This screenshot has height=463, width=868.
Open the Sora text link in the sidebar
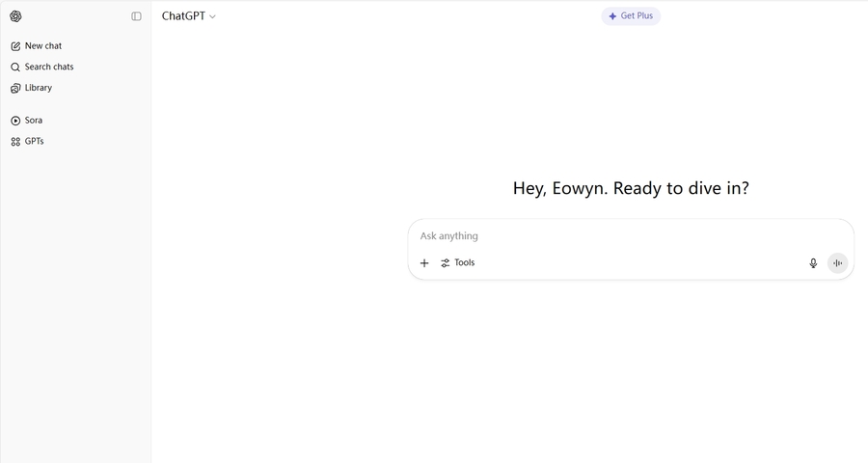coord(34,121)
